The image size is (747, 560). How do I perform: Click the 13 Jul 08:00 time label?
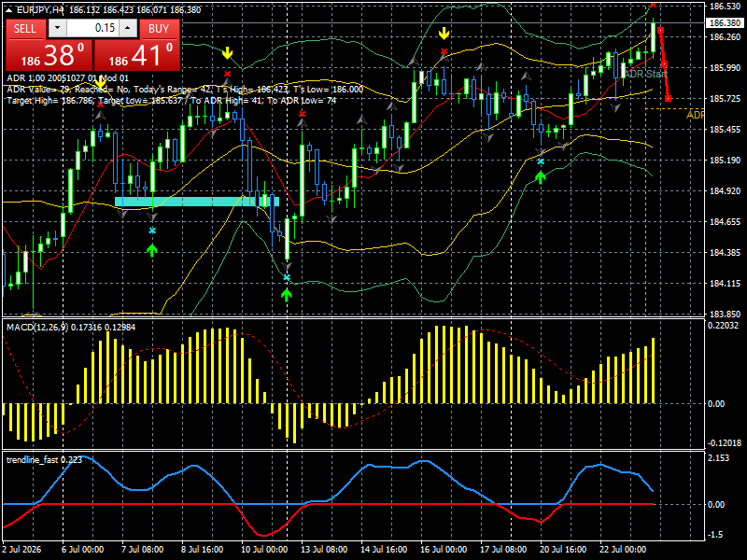[324, 549]
